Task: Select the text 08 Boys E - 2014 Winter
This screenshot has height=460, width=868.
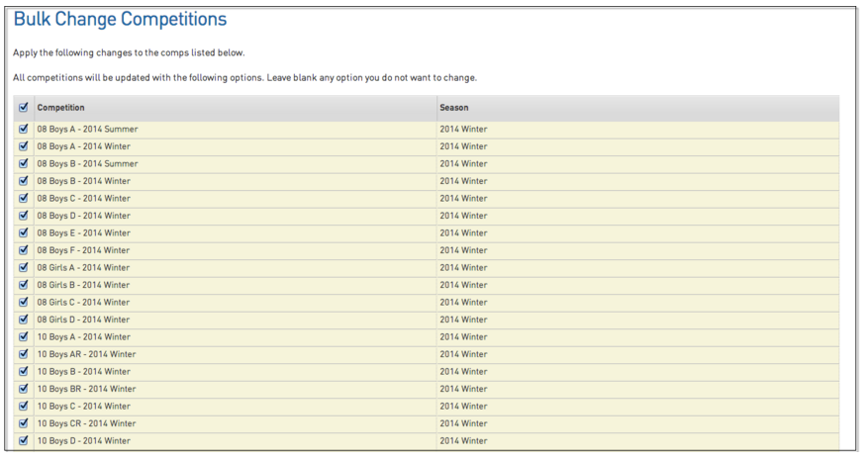Action: coord(83,232)
